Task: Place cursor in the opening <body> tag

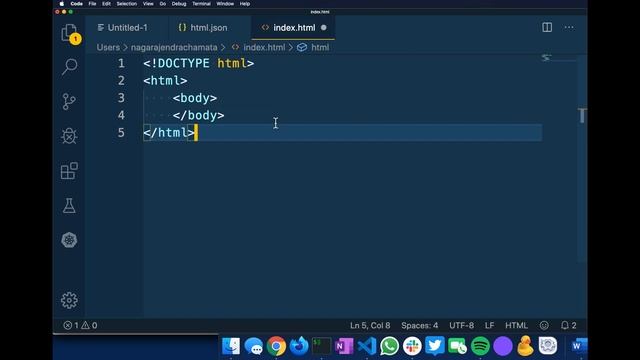Action: point(195,98)
